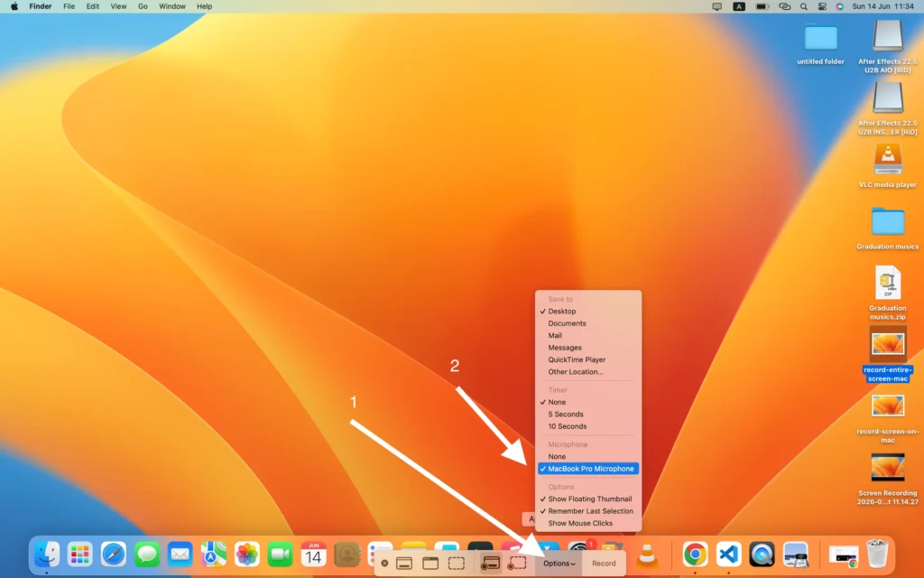Image resolution: width=924 pixels, height=578 pixels.
Task: Open the File menu
Action: pyautogui.click(x=69, y=6)
